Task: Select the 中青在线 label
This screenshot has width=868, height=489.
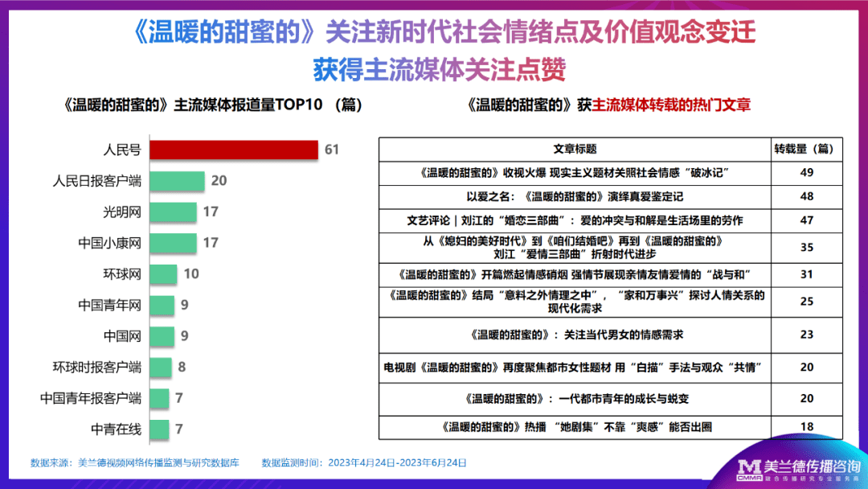Action: pos(117,429)
